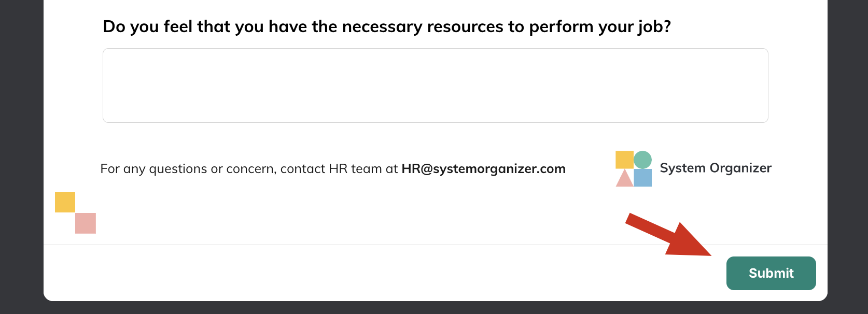This screenshot has height=314, width=868.
Task: Click the word 'Organizer' beside the logo
Action: pyautogui.click(x=740, y=168)
